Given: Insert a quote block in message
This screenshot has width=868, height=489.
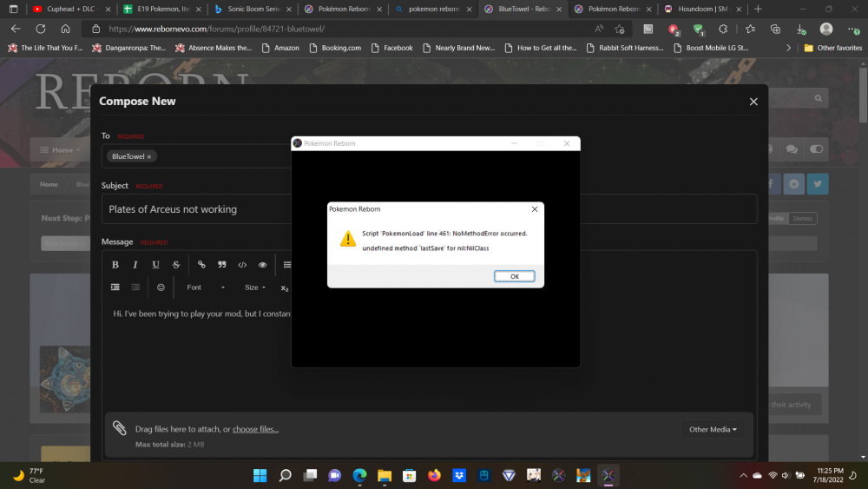Looking at the screenshot, I should click(222, 265).
